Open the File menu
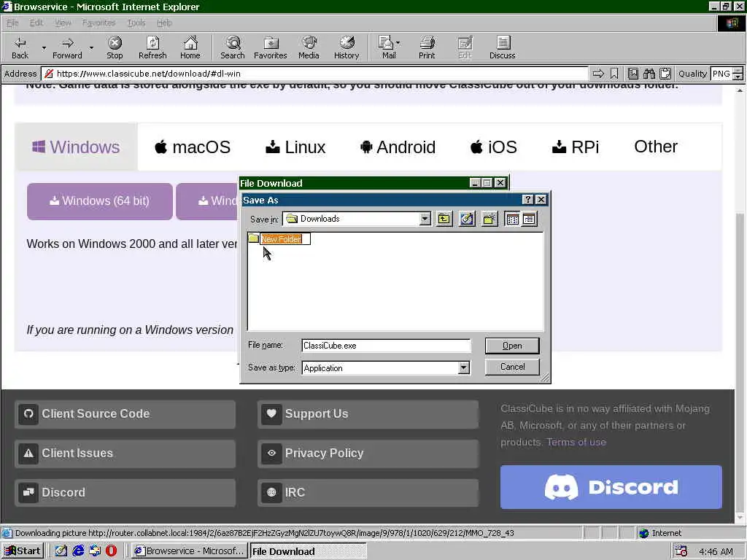Image resolution: width=747 pixels, height=560 pixels. 12,23
